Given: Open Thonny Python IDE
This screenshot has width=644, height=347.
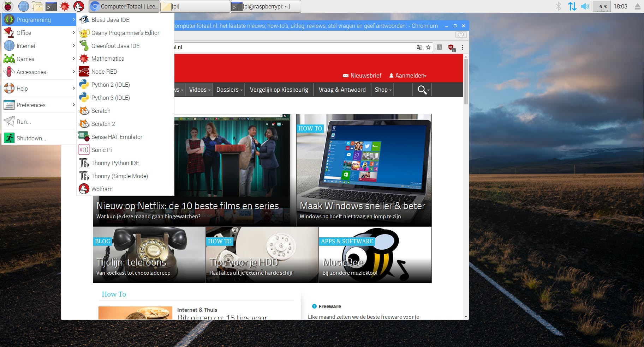Looking at the screenshot, I should [125, 163].
